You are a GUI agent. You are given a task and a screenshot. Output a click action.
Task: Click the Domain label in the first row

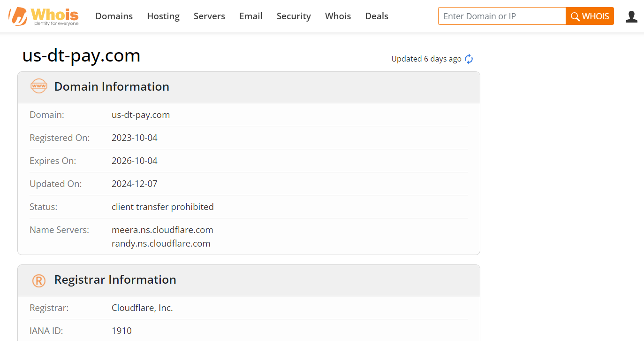tap(47, 115)
